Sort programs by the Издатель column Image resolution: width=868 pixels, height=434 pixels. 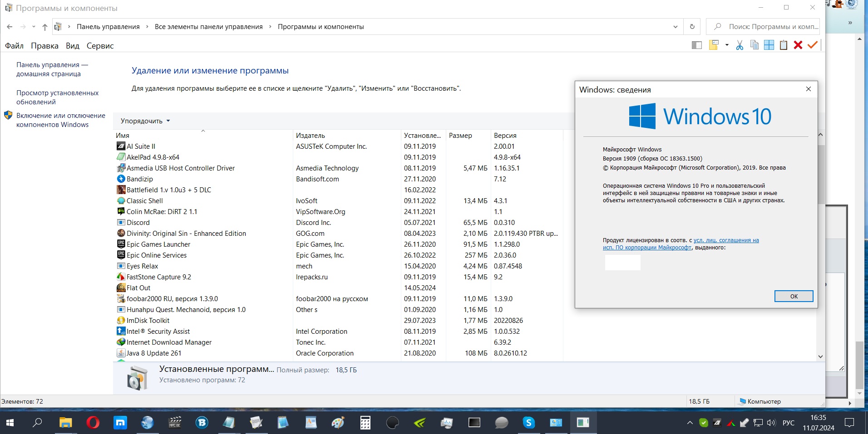point(347,135)
